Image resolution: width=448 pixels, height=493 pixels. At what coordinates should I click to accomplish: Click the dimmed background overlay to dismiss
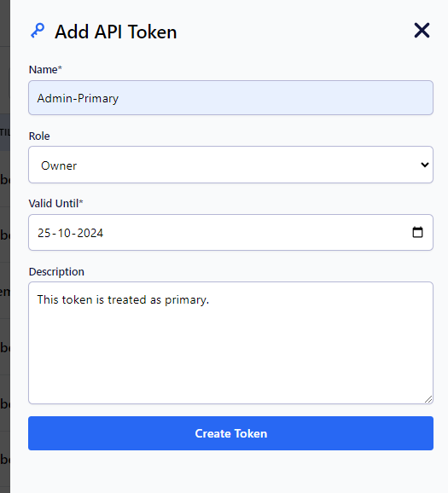(x=5, y=246)
